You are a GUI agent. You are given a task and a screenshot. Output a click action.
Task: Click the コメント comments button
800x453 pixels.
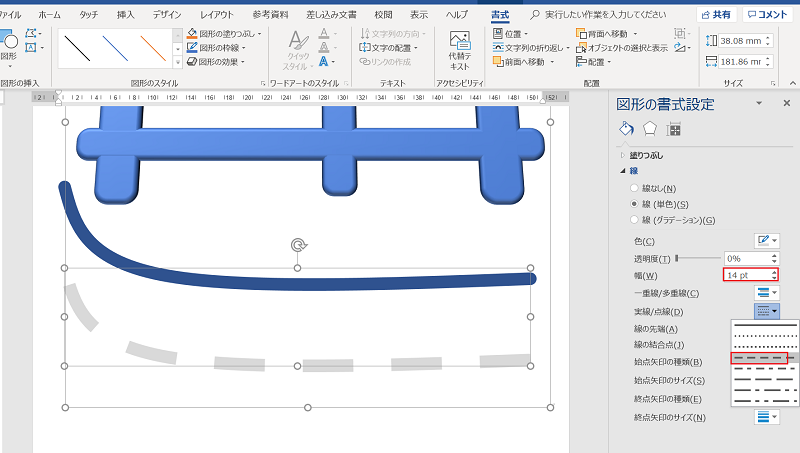tap(767, 15)
